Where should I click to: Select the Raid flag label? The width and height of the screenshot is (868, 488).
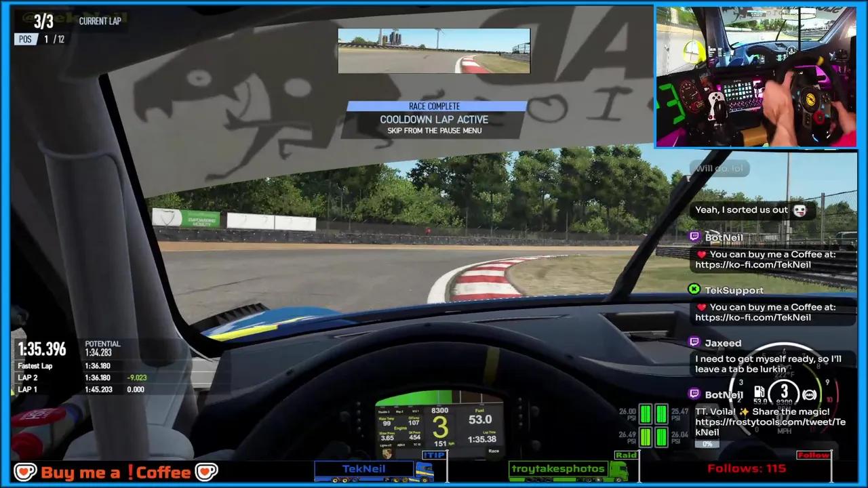pos(625,455)
